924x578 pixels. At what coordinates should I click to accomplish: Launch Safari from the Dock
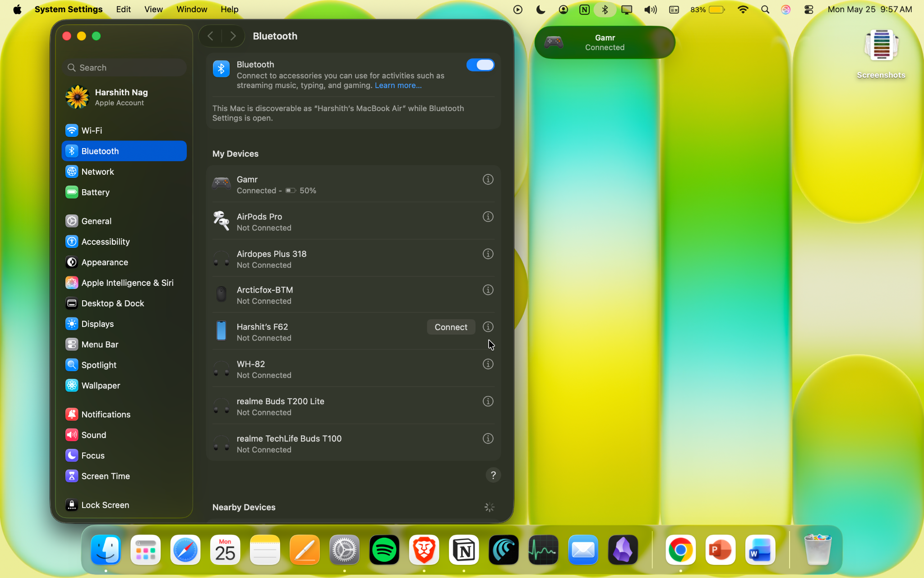point(185,550)
